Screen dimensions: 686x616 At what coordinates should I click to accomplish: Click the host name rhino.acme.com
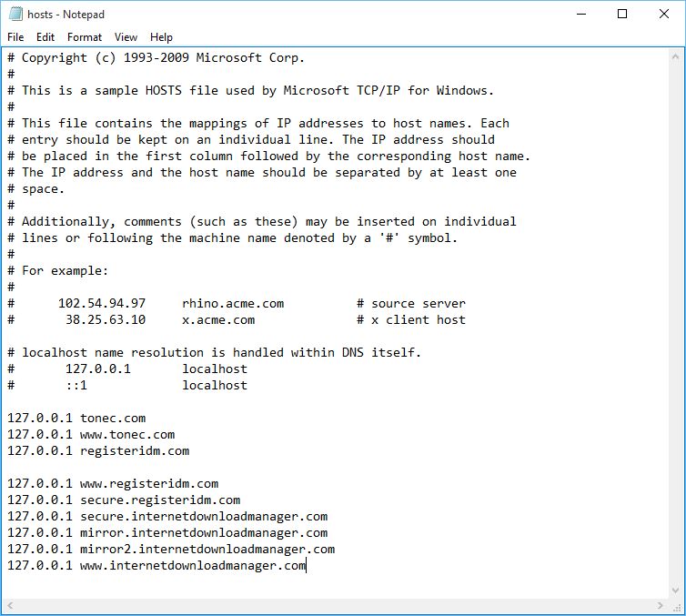233,304
